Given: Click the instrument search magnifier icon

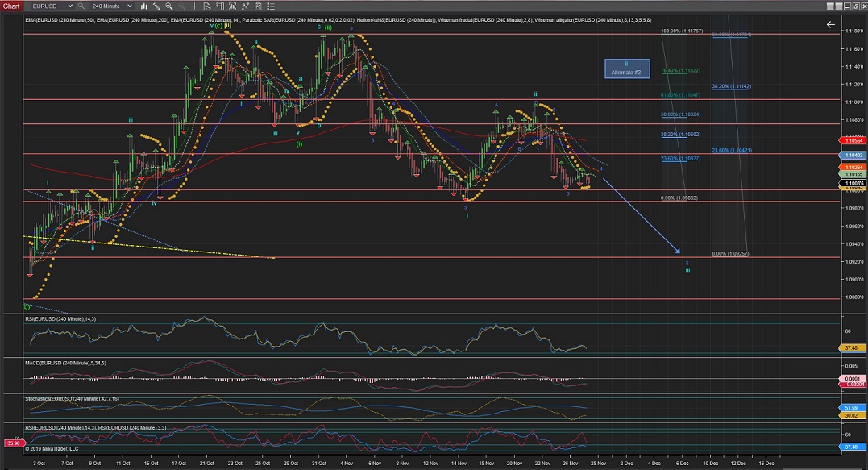Looking at the screenshot, I should click(81, 6).
